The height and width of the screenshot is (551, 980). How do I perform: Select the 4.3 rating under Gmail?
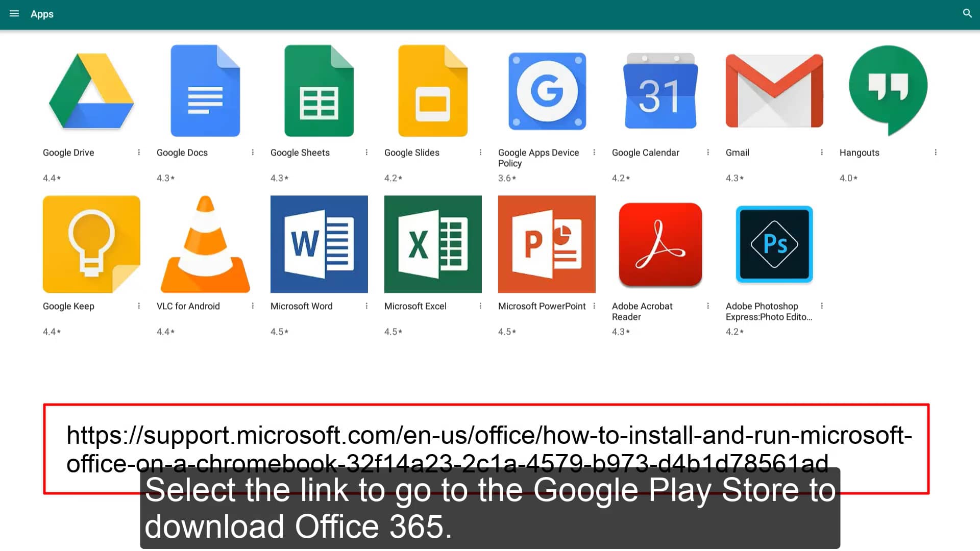(x=734, y=178)
